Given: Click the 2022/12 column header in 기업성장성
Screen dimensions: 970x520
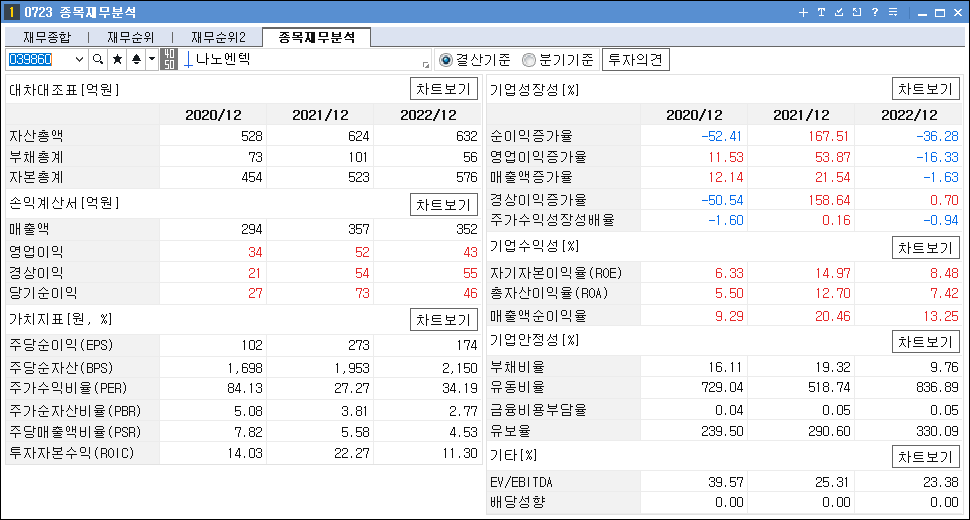Looking at the screenshot, I should tap(909, 115).
